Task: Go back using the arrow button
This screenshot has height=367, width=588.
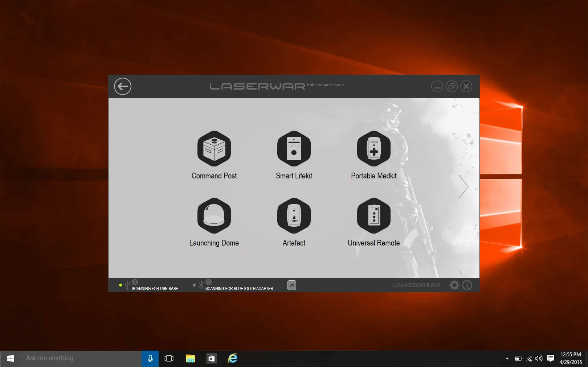Action: point(123,86)
